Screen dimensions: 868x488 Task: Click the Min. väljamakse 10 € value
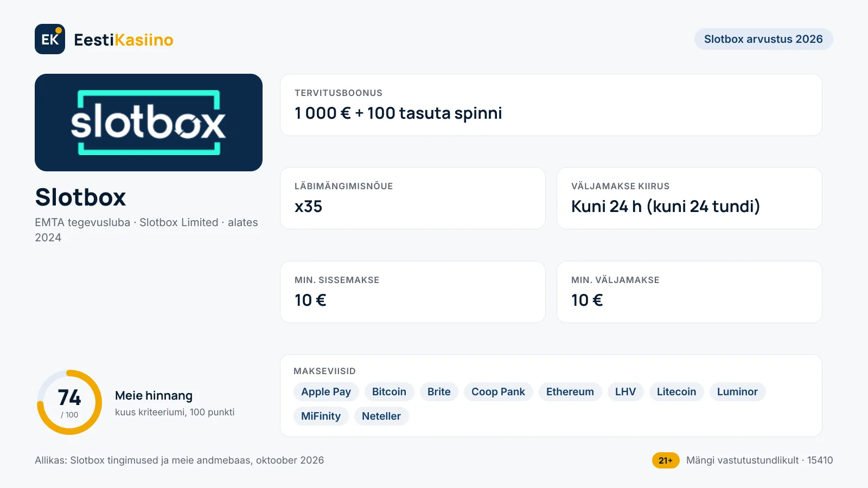click(587, 300)
